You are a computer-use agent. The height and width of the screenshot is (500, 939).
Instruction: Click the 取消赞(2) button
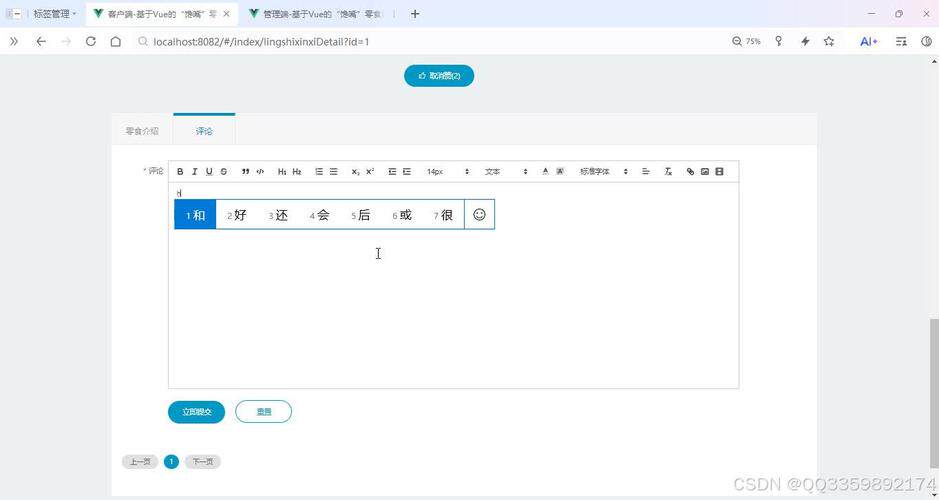point(439,76)
